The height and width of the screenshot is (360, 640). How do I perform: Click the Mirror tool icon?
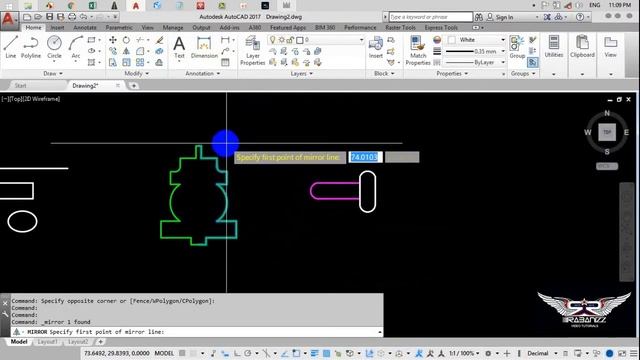[126, 51]
